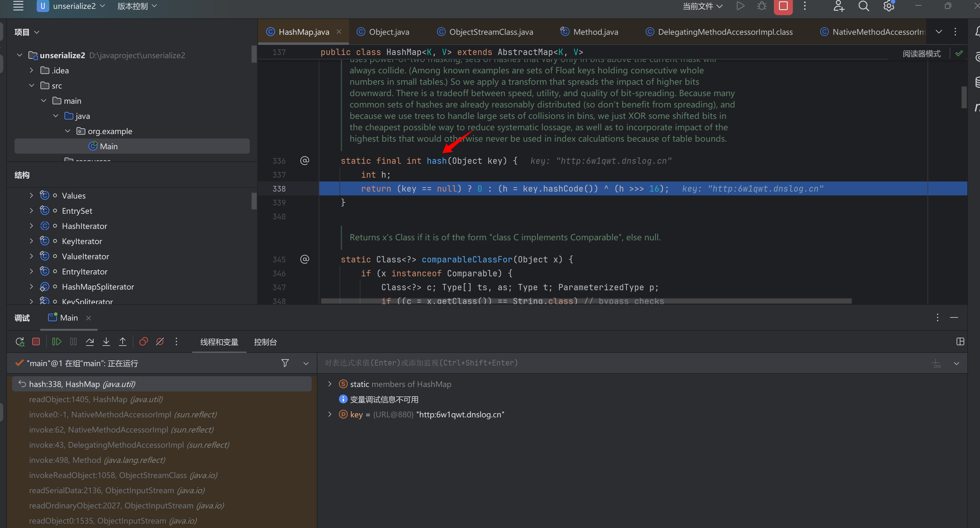Image resolution: width=980 pixels, height=528 pixels.
Task: Select readObject:1405 HashMap stack frame
Action: coord(96,399)
